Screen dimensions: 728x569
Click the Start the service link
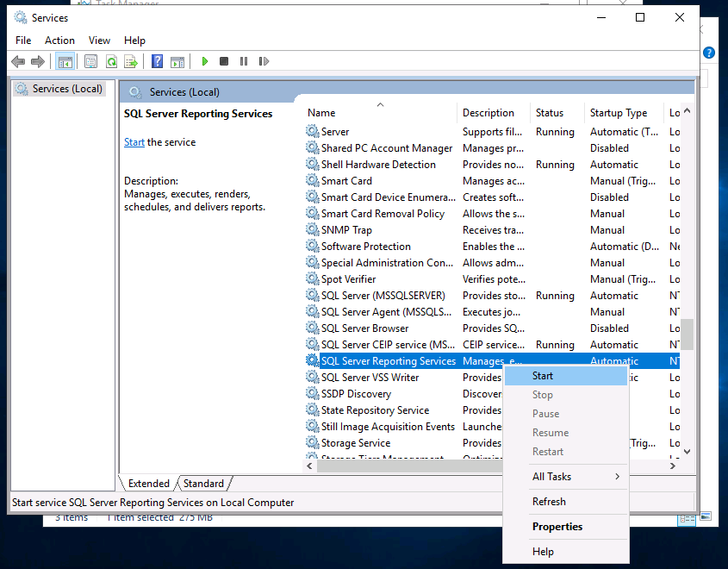[x=134, y=142]
